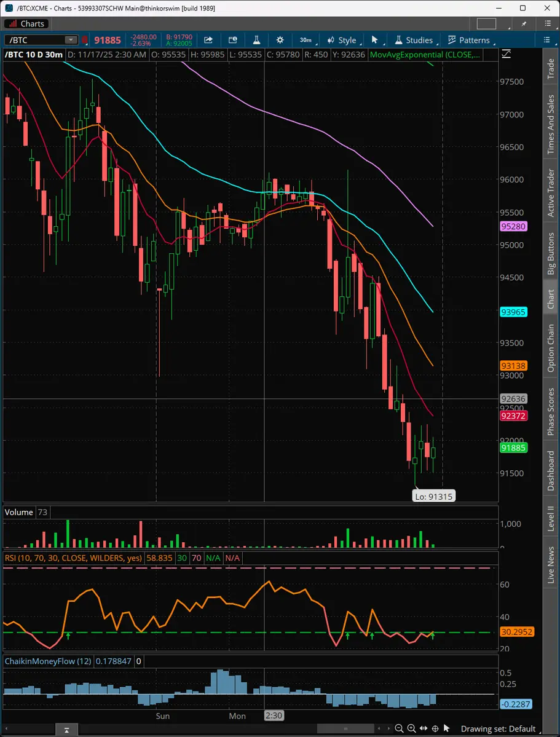The height and width of the screenshot is (737, 560).
Task: Open the Dashboard sidebar tab
Action: click(x=551, y=470)
